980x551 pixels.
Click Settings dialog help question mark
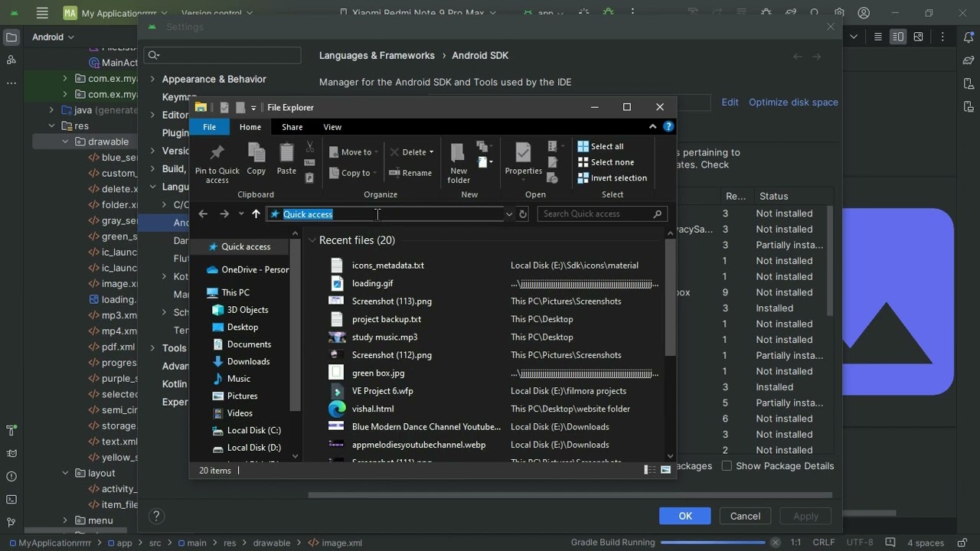pos(156,517)
